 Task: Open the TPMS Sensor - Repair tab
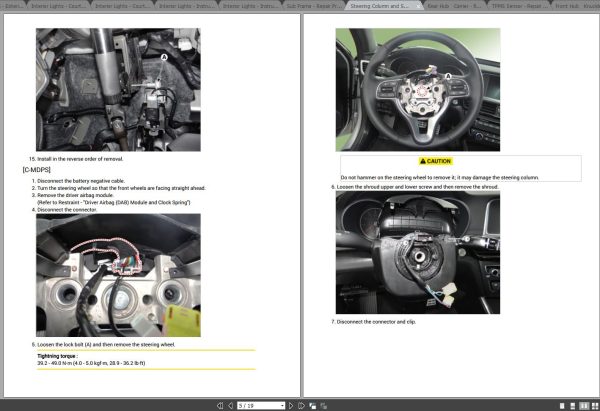click(519, 6)
